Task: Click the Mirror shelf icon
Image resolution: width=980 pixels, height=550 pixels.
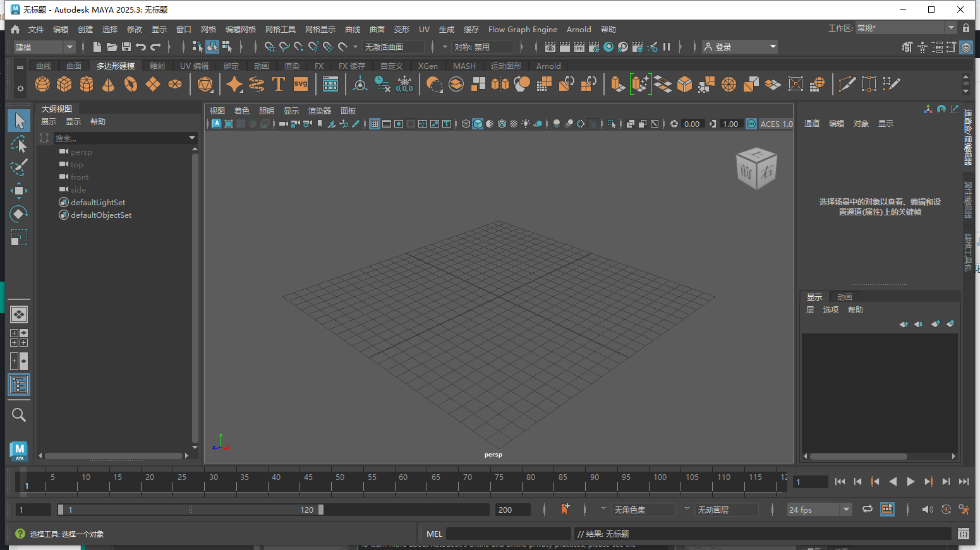Action: pos(500,84)
